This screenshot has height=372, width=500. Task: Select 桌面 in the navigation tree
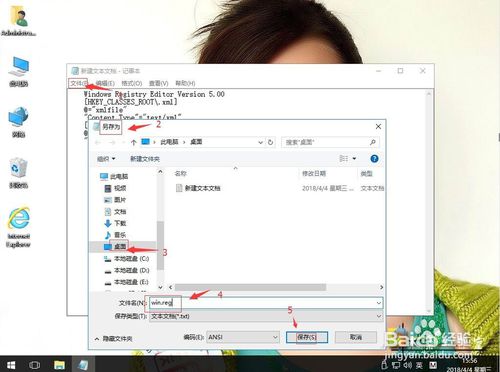tap(120, 246)
